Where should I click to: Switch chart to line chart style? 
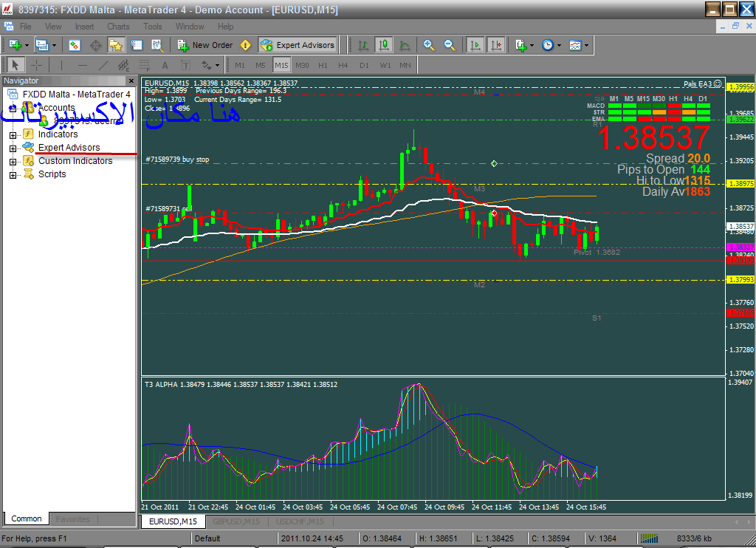pos(405,45)
